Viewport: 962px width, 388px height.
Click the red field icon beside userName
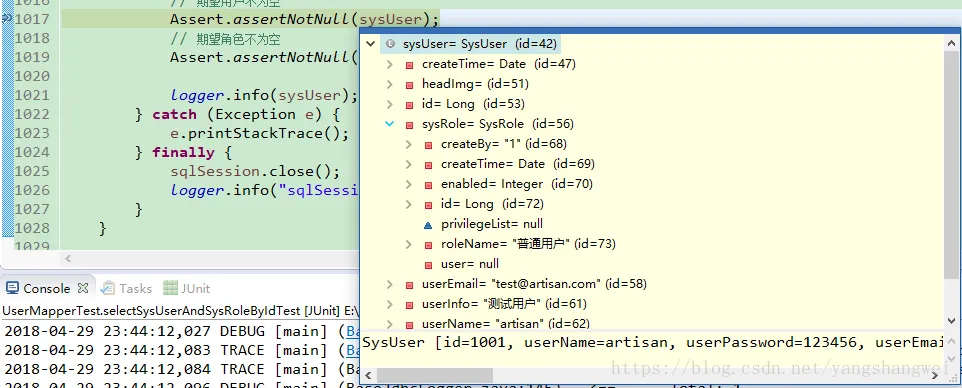tap(409, 324)
